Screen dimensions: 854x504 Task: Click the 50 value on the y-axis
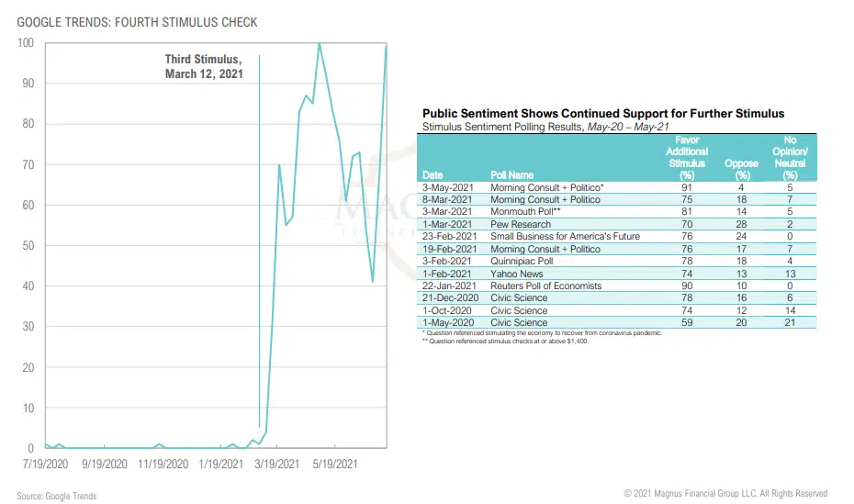tap(28, 246)
